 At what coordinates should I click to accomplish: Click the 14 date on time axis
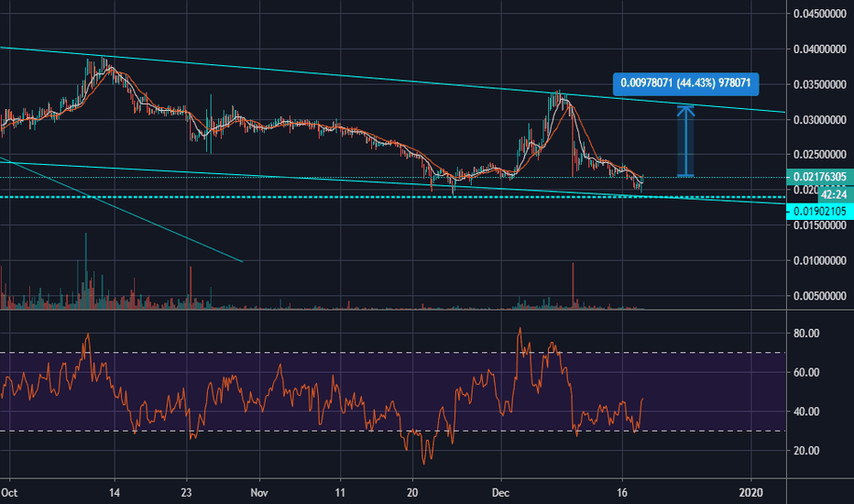(115, 493)
